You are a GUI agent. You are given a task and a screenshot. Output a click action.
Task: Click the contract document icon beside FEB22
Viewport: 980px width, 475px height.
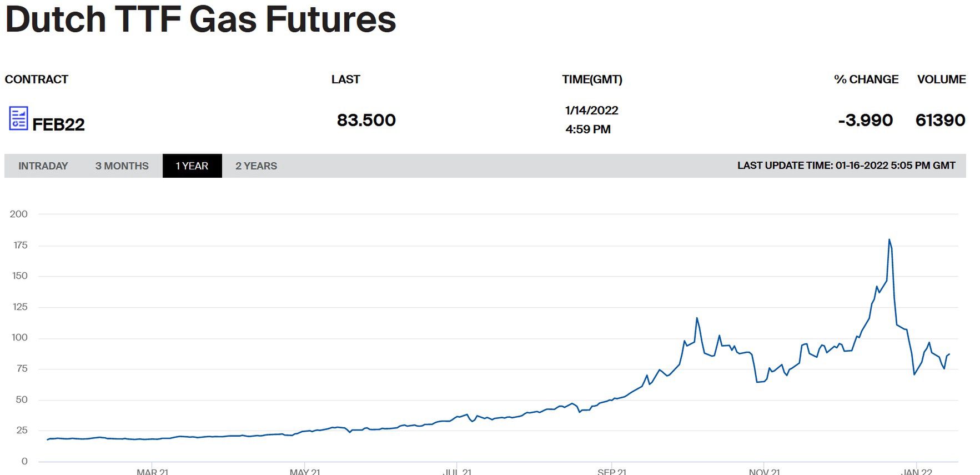coord(18,118)
